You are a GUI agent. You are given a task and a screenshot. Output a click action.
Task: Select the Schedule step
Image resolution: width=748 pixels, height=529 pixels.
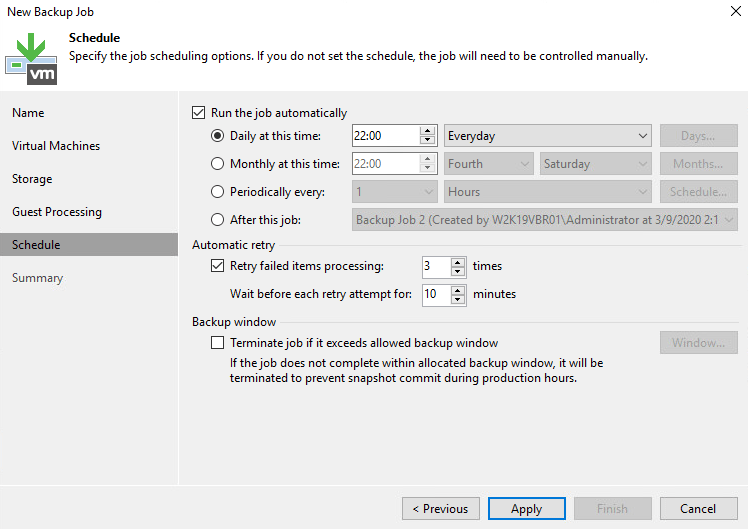[x=89, y=245]
